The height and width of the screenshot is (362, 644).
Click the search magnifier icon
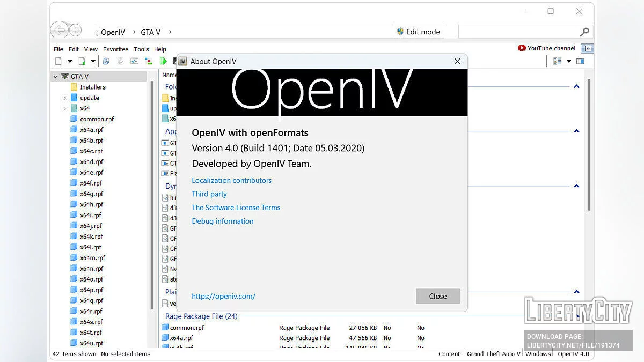(x=584, y=32)
